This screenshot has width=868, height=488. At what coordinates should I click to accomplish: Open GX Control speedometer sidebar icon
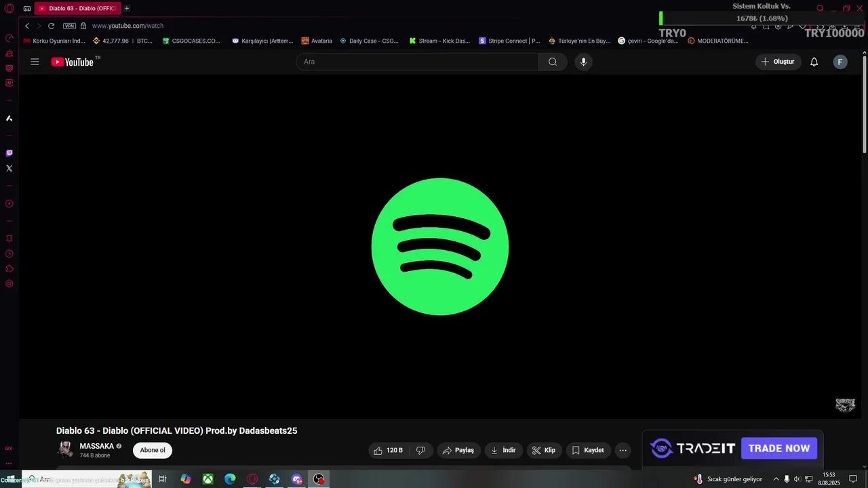point(9,38)
